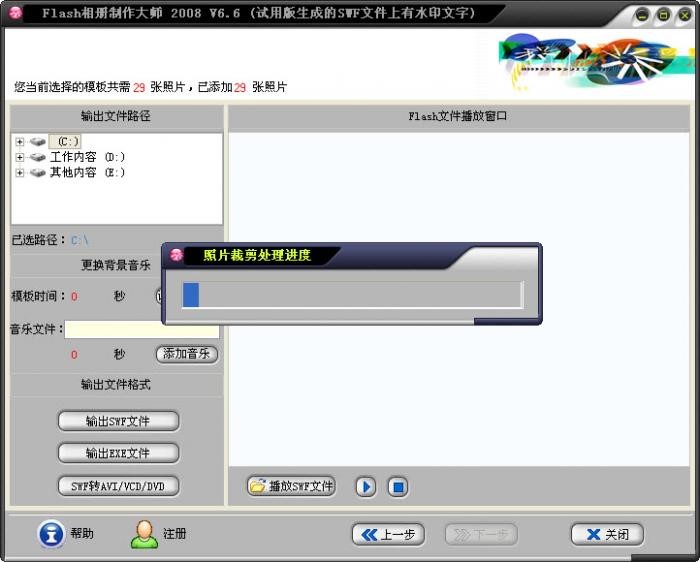Screen dimensions: 700x562
Task: Click the Flash preview playback area
Action: point(459,299)
